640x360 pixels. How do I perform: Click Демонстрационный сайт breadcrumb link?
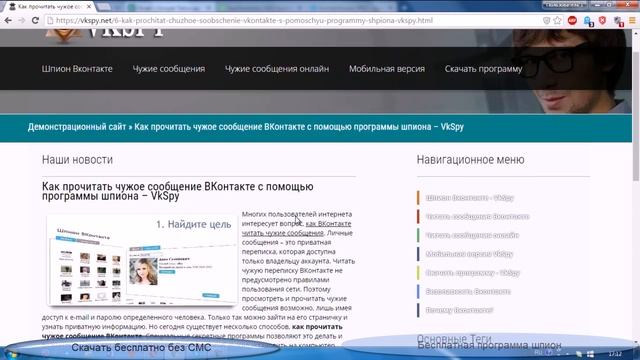pyautogui.click(x=77, y=127)
